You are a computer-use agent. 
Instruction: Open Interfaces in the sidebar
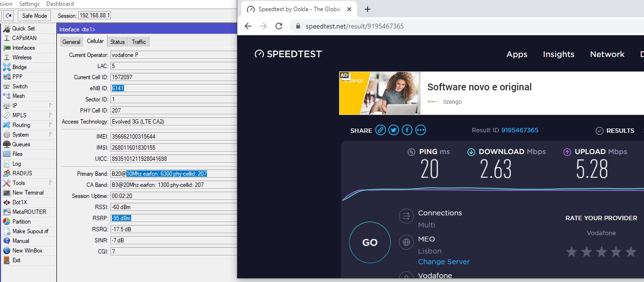[x=24, y=48]
